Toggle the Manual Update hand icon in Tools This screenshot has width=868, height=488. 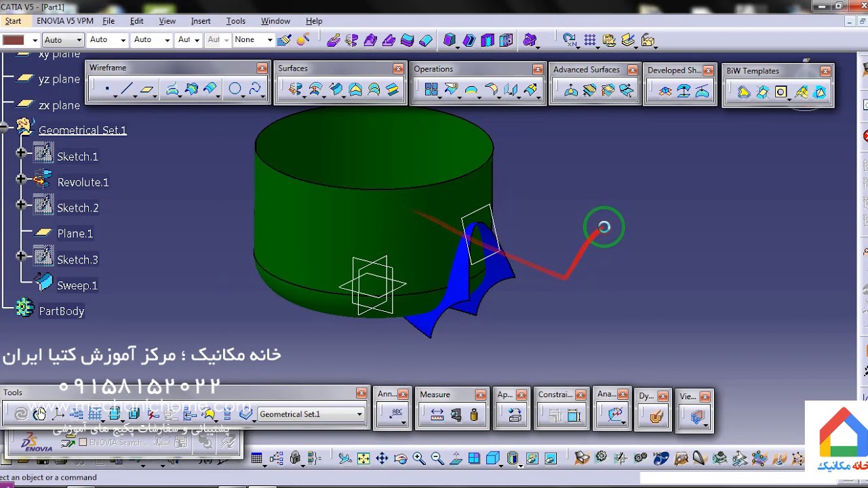[39, 414]
